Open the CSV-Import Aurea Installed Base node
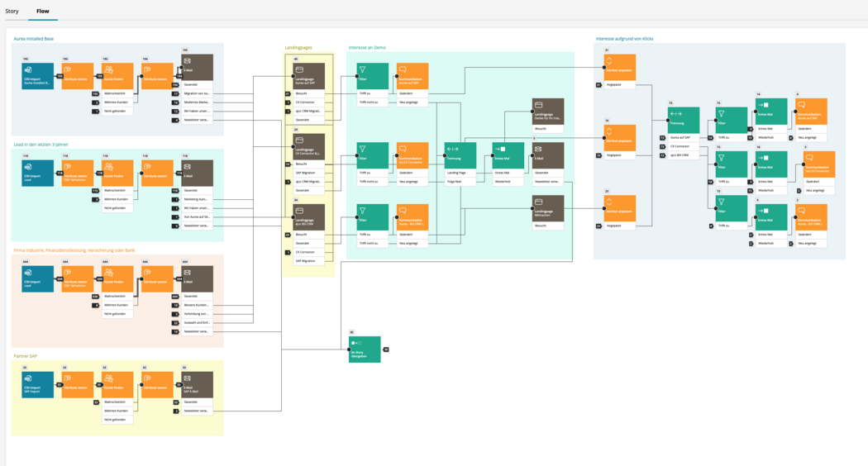The width and height of the screenshot is (868, 466). (x=38, y=76)
